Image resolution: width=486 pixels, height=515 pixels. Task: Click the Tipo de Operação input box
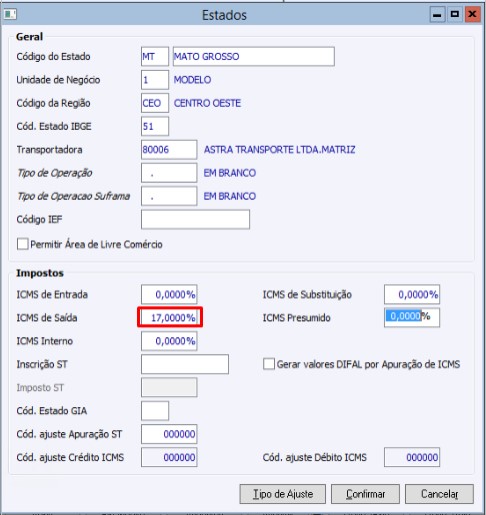click(x=169, y=173)
